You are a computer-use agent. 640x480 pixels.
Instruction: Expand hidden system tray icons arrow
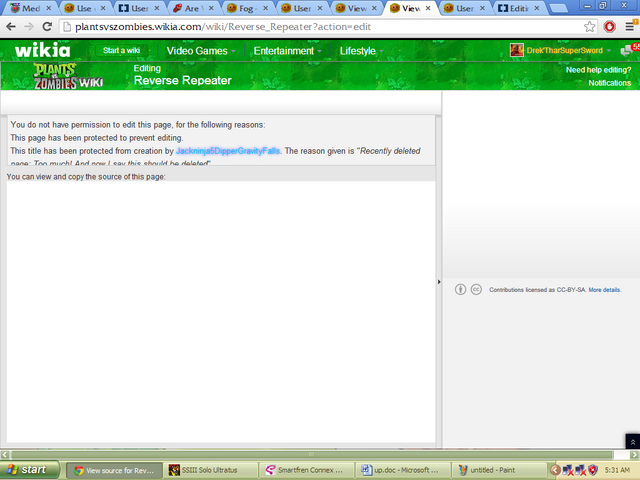[555, 470]
